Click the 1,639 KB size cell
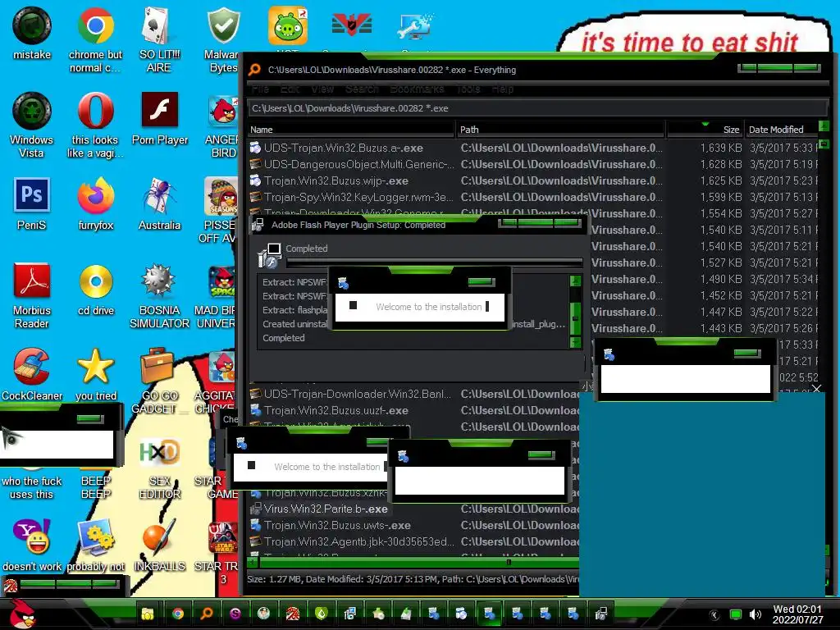 (721, 148)
